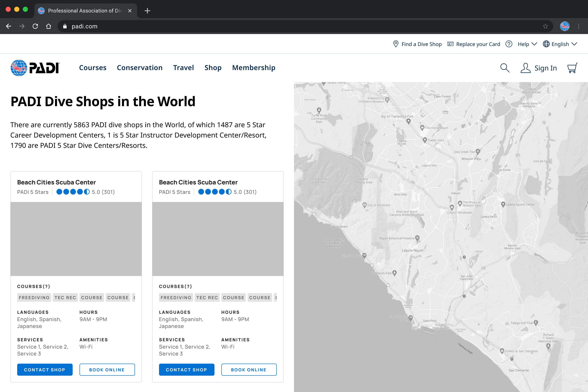This screenshot has width=588, height=392.
Task: Click the PADI globe logo
Action: point(19,68)
